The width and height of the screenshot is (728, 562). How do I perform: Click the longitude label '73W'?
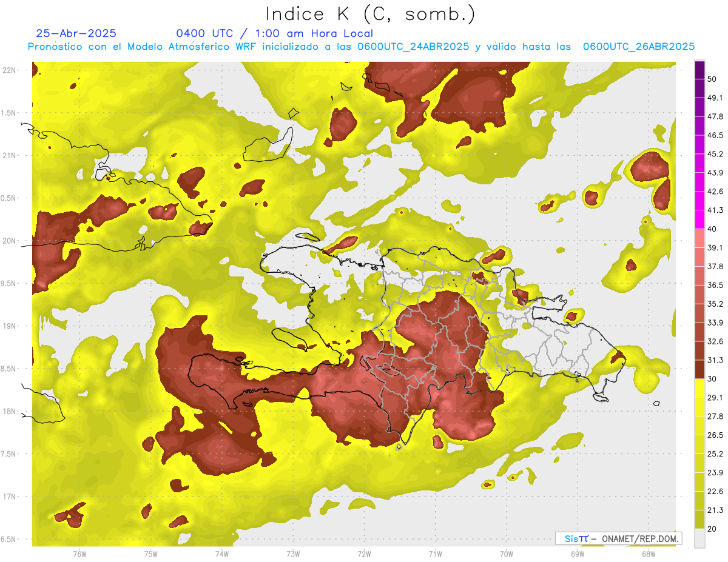click(293, 554)
